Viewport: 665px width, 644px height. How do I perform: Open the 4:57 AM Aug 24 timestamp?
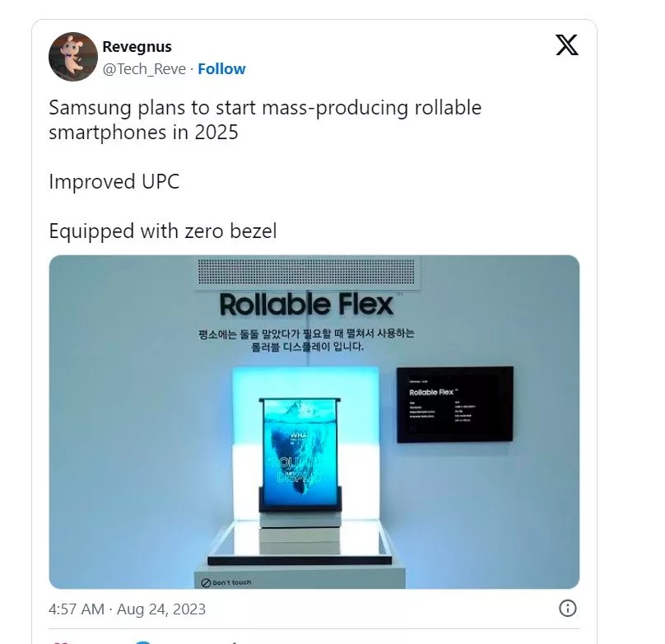127,609
